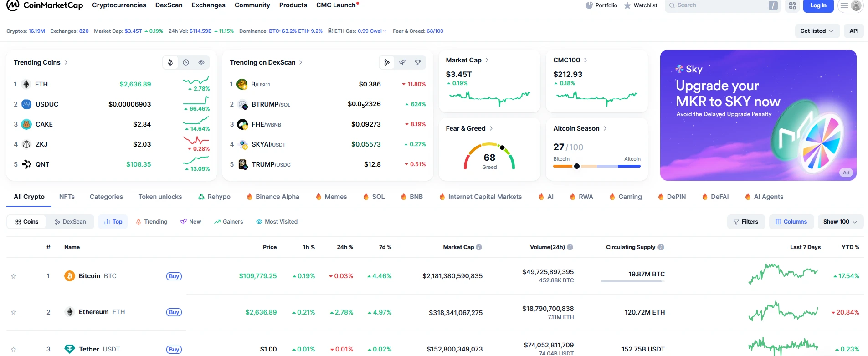Click the trophy icon in Trending on DexScan
868x356 pixels.
click(x=418, y=62)
